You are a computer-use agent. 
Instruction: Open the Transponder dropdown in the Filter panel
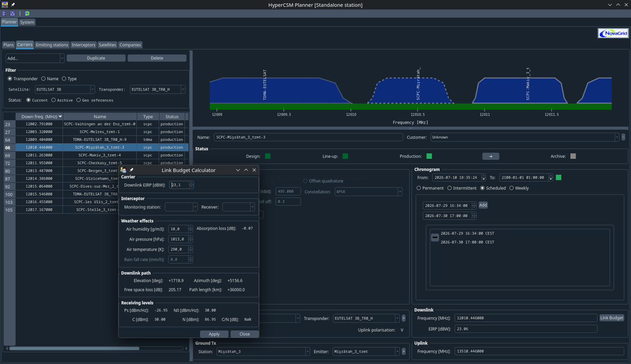[158, 89]
